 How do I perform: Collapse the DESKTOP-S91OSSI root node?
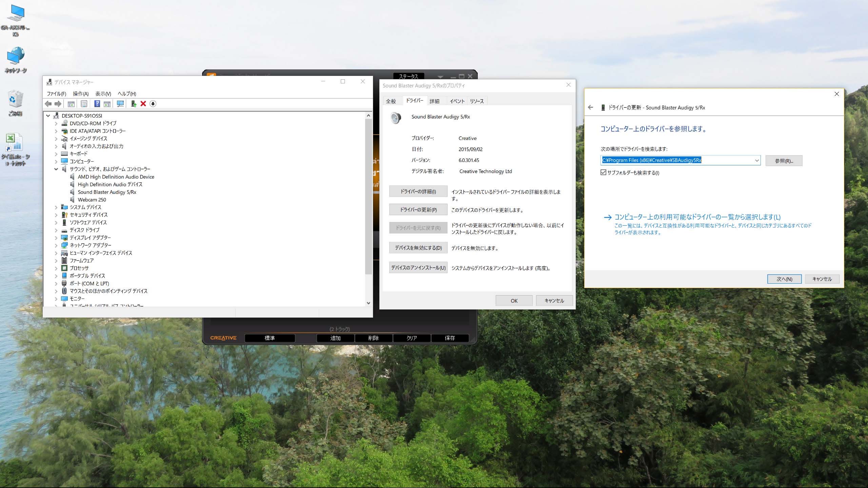[x=48, y=116]
